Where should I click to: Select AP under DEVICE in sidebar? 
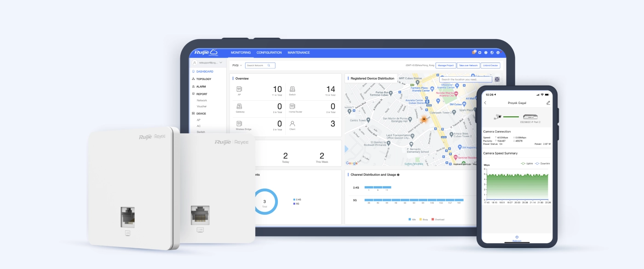(x=199, y=120)
